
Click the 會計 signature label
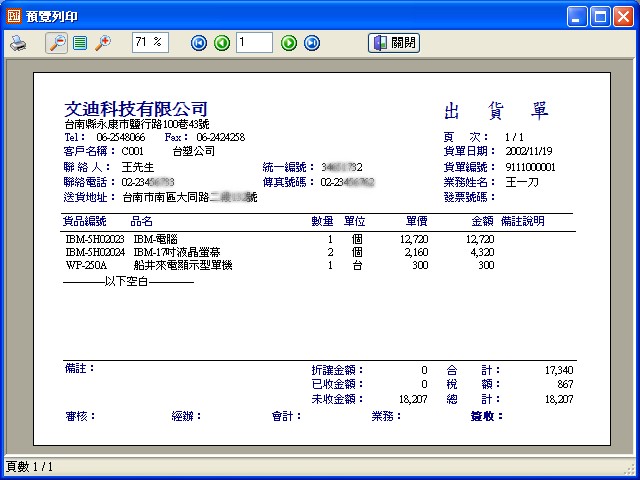(x=286, y=416)
